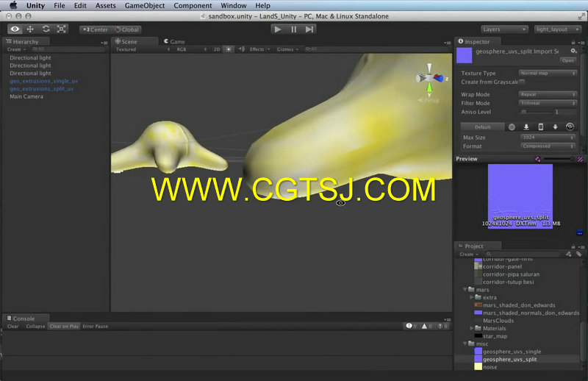The width and height of the screenshot is (588, 381).
Task: Toggle 2D scene view
Action: [x=217, y=49]
